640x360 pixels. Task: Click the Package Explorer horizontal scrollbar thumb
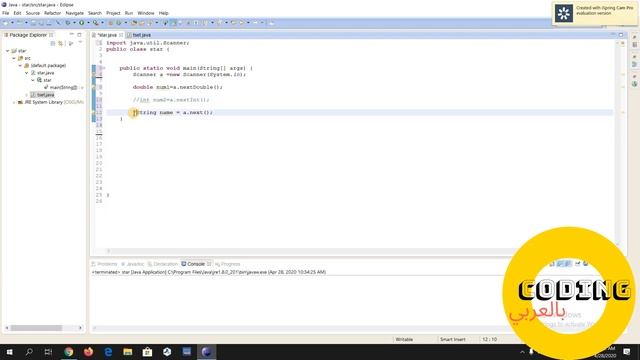[x=36, y=328]
